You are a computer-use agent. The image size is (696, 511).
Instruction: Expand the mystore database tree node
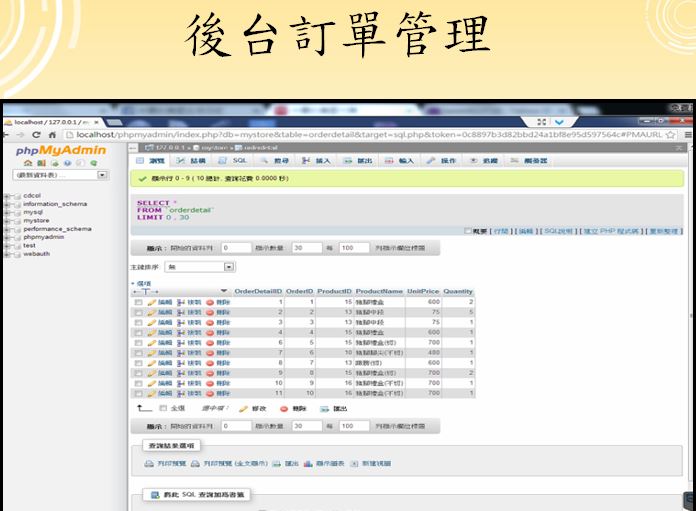click(x=8, y=220)
